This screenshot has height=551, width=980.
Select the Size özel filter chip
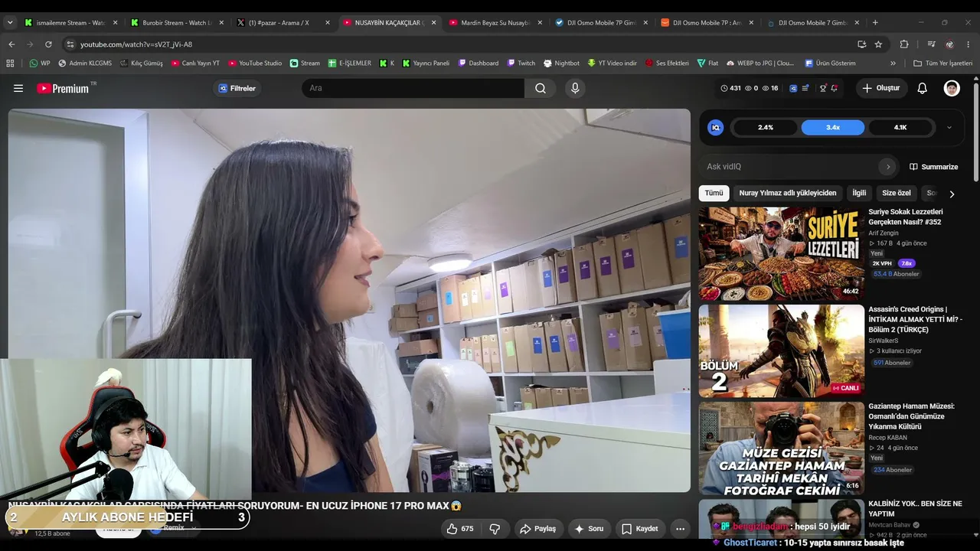[897, 193]
